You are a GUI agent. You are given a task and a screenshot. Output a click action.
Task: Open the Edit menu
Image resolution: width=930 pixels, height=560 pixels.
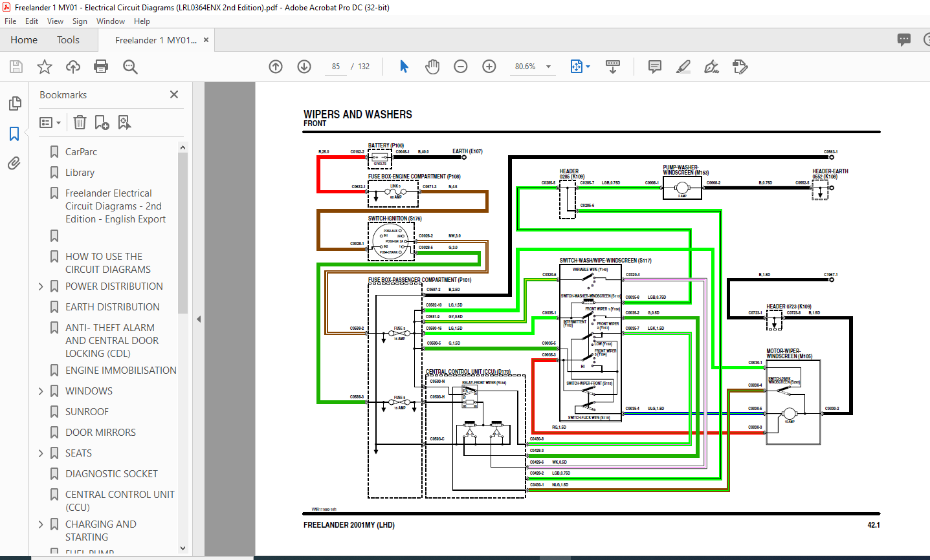click(x=32, y=21)
